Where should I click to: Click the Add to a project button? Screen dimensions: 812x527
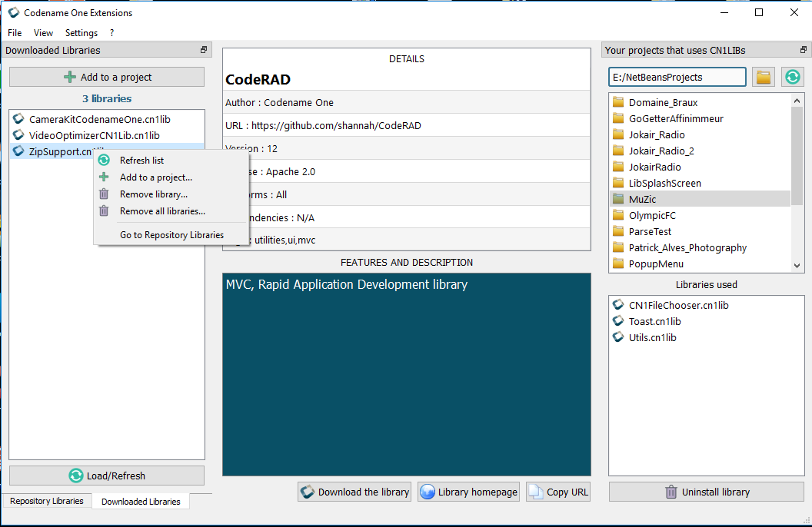pos(107,77)
